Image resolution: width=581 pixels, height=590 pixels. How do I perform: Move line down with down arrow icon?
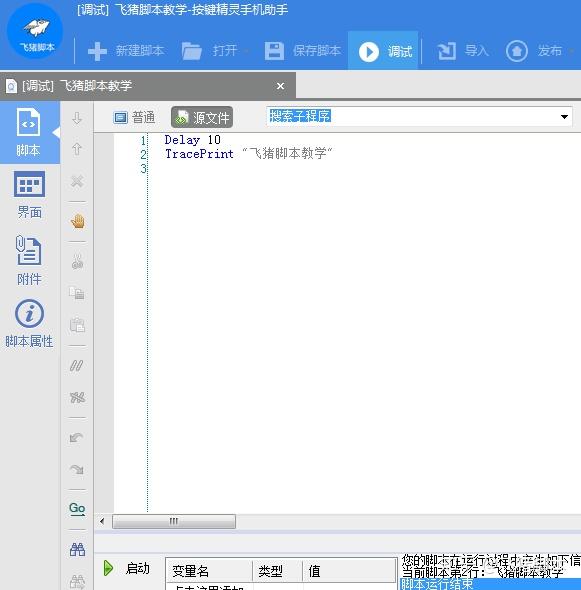[77, 118]
